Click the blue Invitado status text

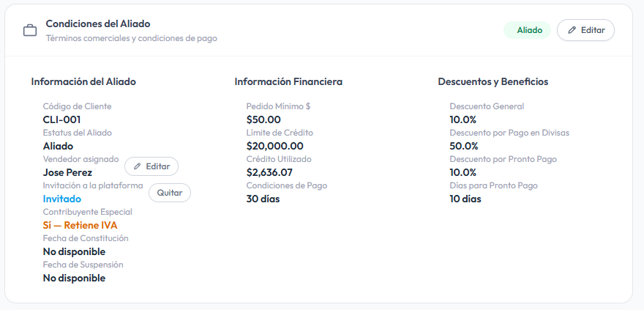click(x=62, y=199)
